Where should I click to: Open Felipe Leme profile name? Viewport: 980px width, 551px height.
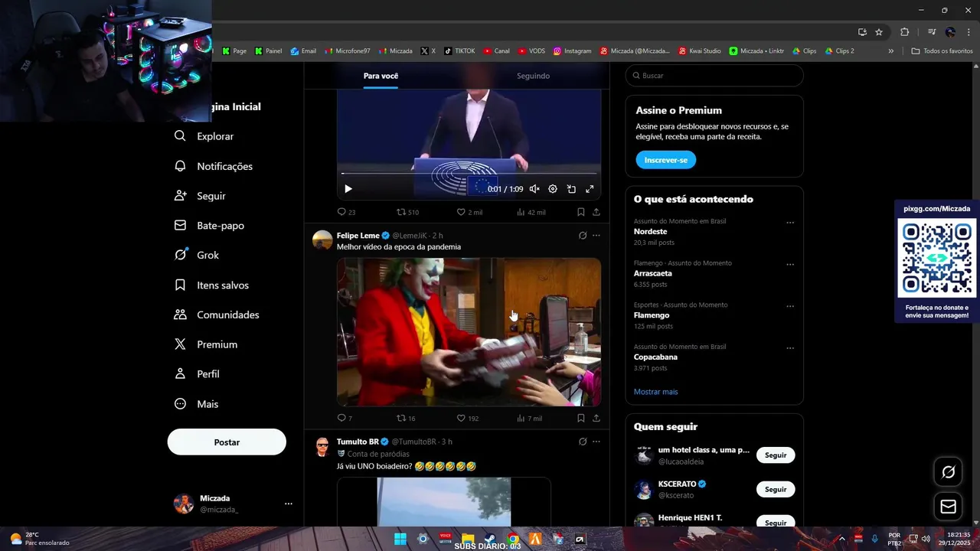click(x=358, y=236)
